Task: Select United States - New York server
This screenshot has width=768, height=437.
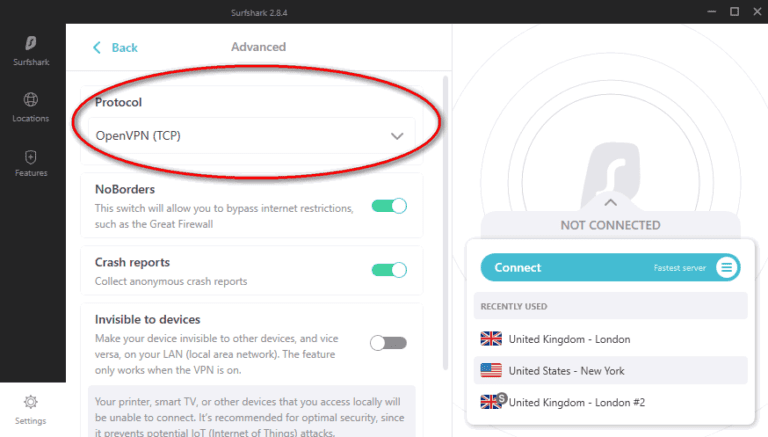Action: (566, 371)
